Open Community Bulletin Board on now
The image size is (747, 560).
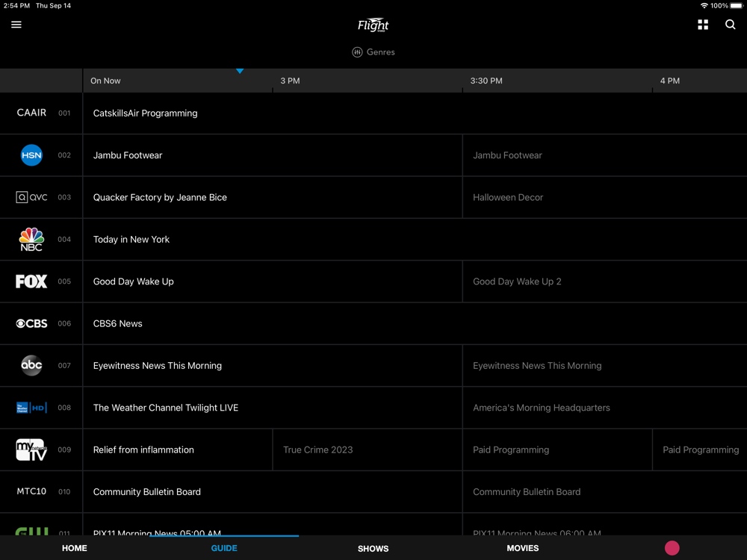pyautogui.click(x=273, y=491)
